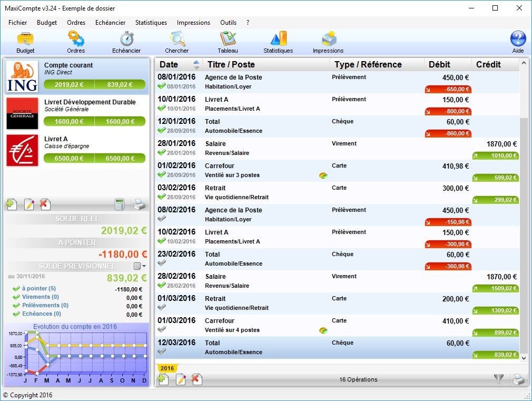Delete account with the red cross icon
The image size is (532, 401).
pos(44,204)
